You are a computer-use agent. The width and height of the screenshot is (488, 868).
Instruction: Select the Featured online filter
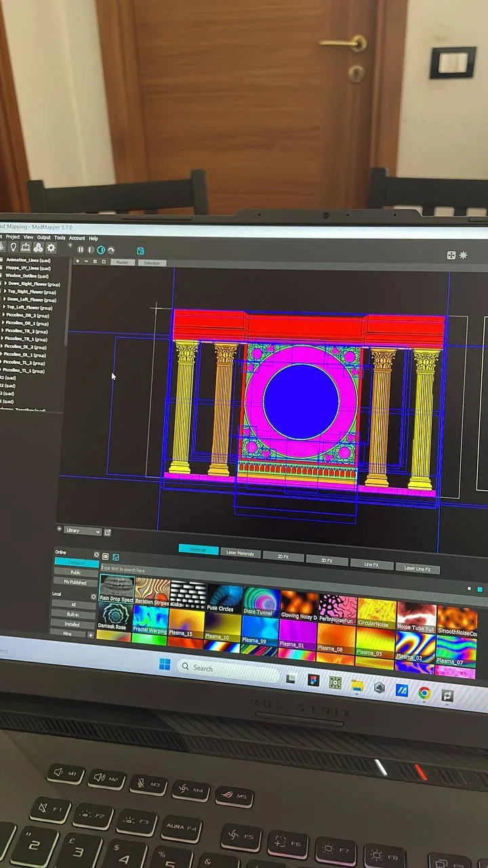76,563
